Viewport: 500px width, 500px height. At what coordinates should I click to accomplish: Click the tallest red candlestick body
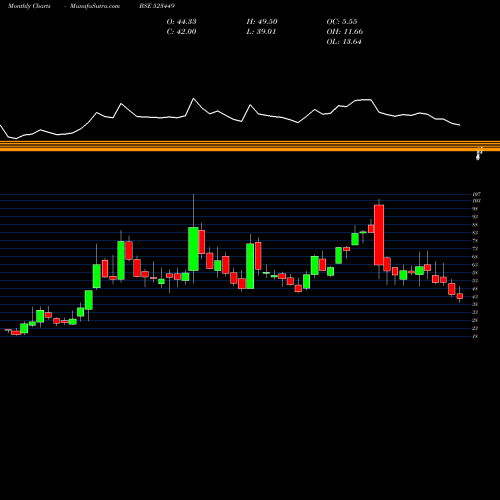click(379, 235)
